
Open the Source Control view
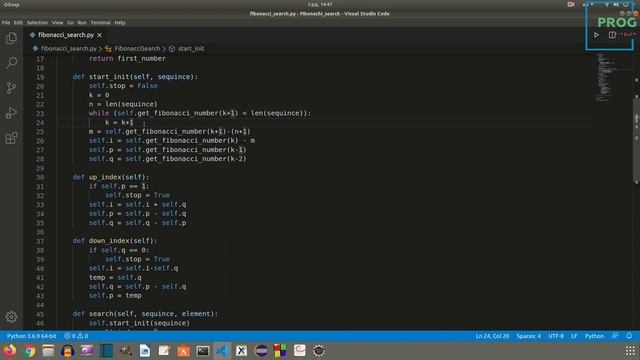[11, 88]
